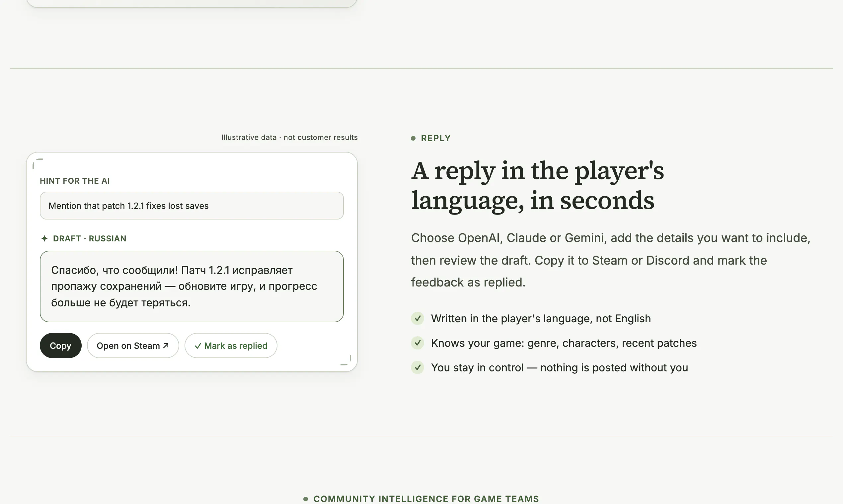Click the Russian draft reply text box
843x504 pixels.
point(192,286)
